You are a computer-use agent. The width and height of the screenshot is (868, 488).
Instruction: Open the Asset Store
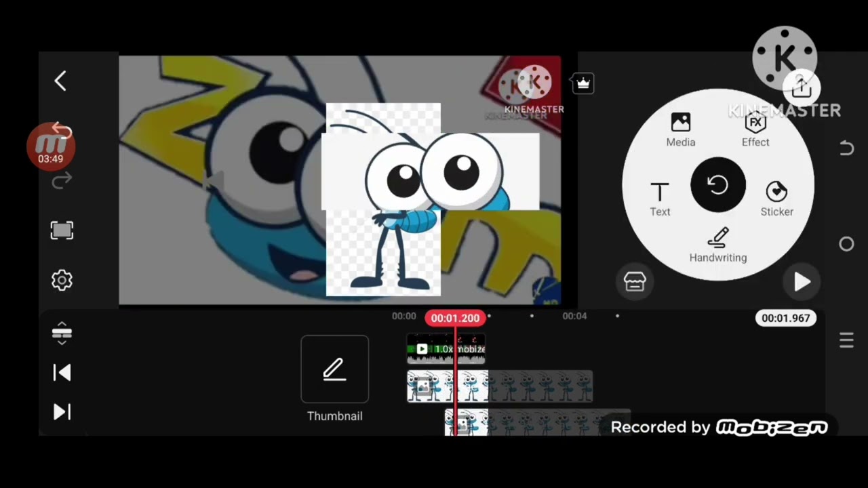635,281
